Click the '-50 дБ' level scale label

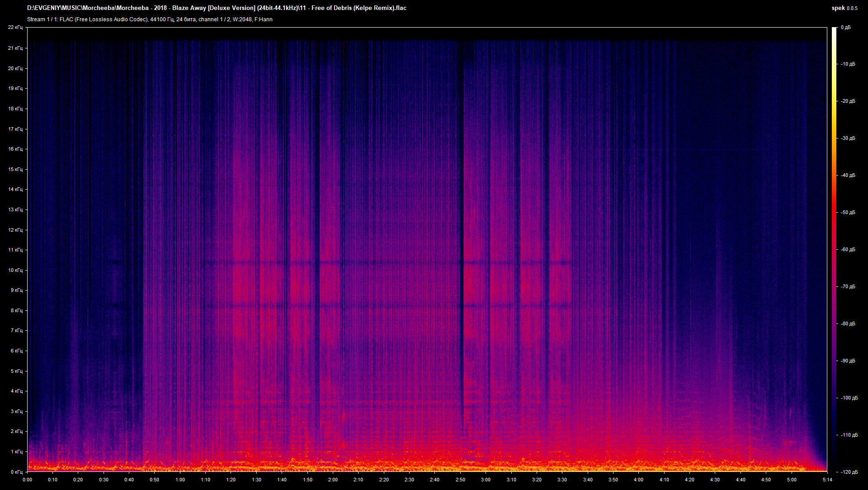pos(848,213)
